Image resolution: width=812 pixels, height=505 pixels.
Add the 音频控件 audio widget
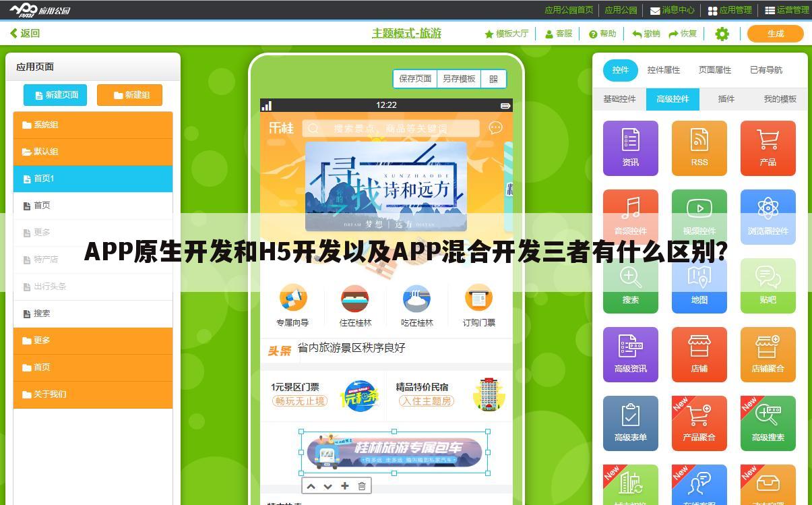pos(630,216)
